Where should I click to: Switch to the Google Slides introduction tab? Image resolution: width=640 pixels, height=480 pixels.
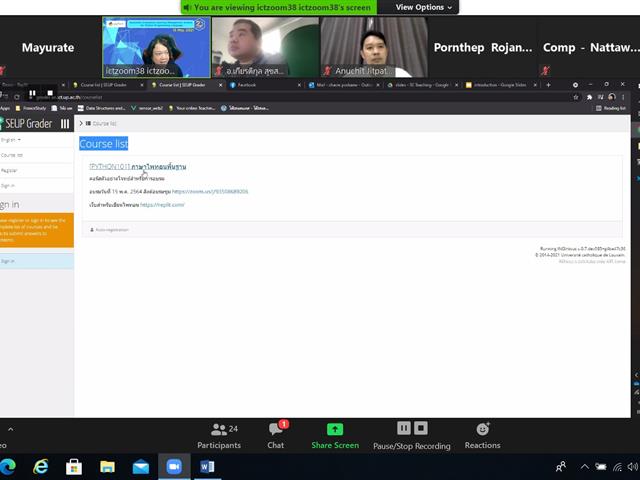500,85
